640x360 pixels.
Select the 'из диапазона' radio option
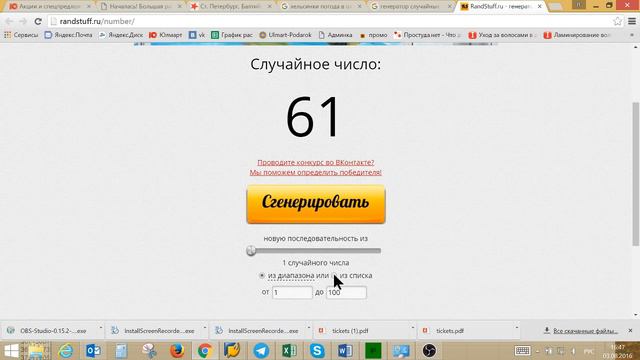(262, 276)
